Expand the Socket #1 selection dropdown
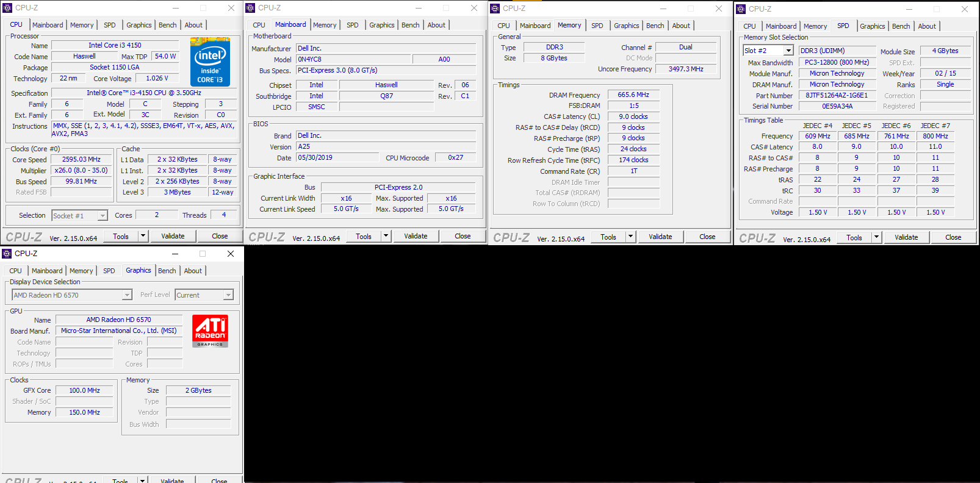Screen dimensions: 980x483 pos(103,216)
